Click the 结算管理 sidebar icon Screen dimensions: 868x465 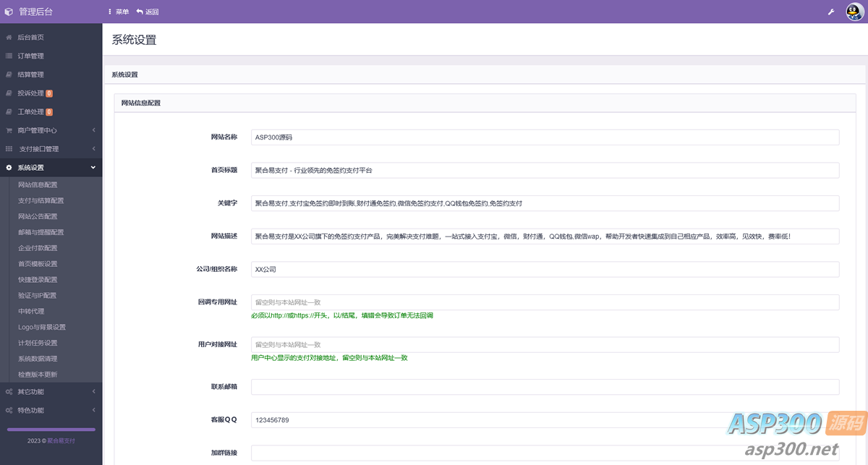pyautogui.click(x=9, y=74)
